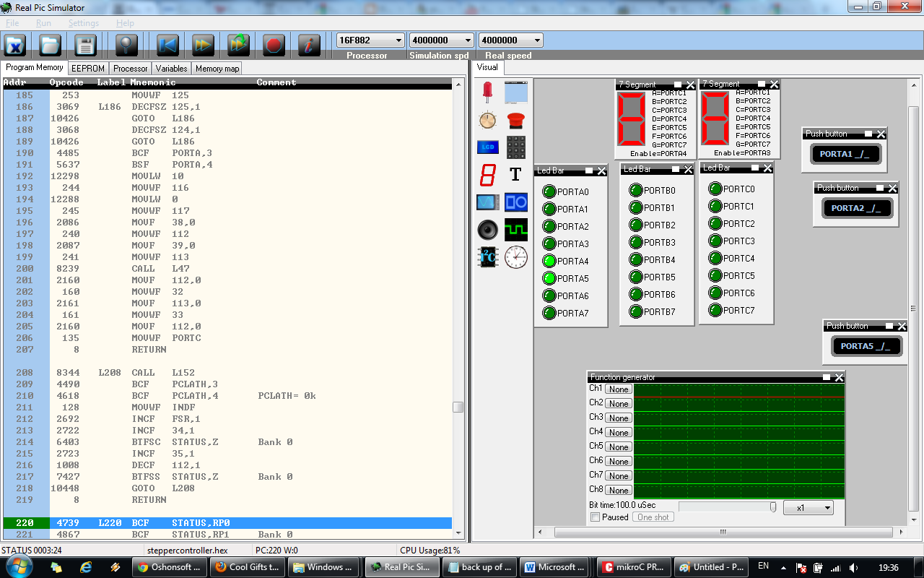Add the potentiometer knob component
The height and width of the screenshot is (578, 924).
[488, 119]
